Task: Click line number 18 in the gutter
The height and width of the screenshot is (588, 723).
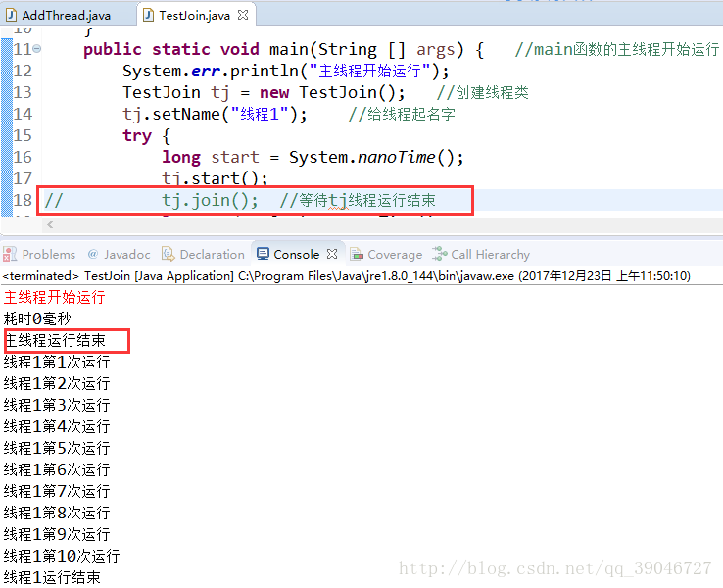Action: click(23, 200)
